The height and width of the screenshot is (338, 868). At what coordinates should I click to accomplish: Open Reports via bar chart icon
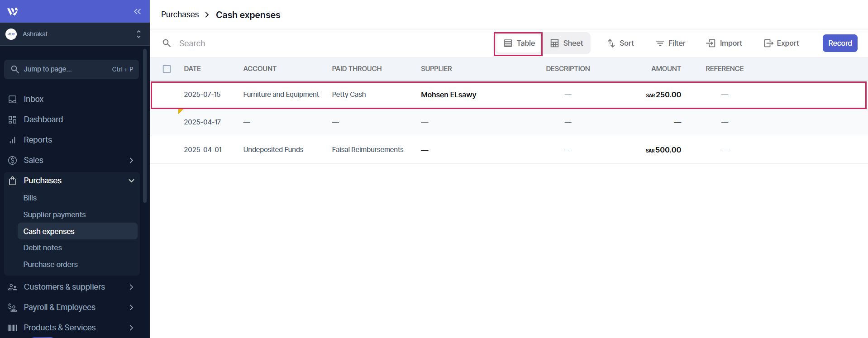tap(13, 140)
